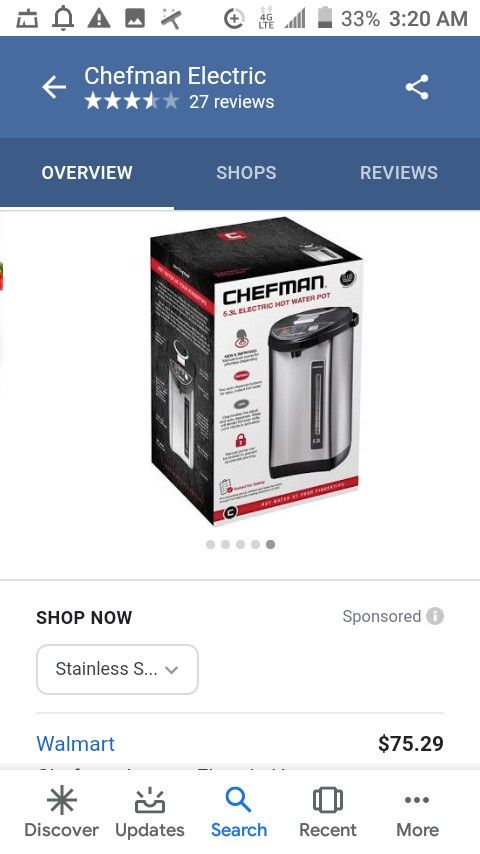Viewport: 480px width, 854px height.
Task: Click the dropdown chevron beside Stainless S...
Action: point(172,670)
